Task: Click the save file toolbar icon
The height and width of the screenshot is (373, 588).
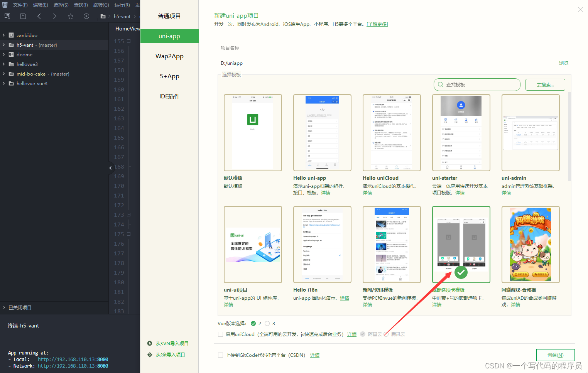Action: (23, 16)
